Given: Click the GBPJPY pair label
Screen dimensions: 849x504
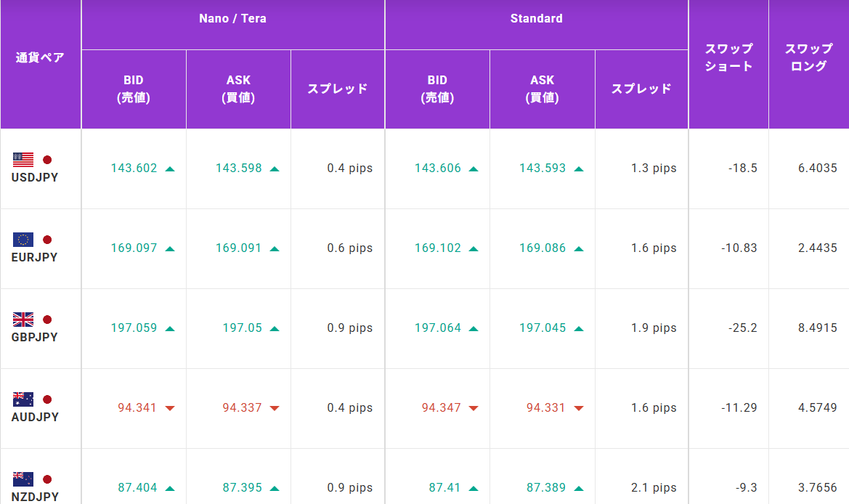Looking at the screenshot, I should click(35, 337).
